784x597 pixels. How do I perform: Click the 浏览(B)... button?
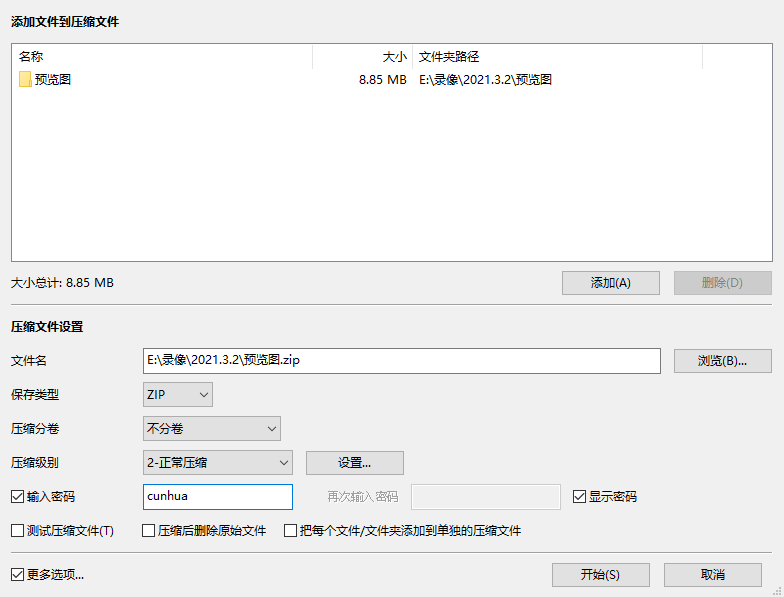coord(722,361)
